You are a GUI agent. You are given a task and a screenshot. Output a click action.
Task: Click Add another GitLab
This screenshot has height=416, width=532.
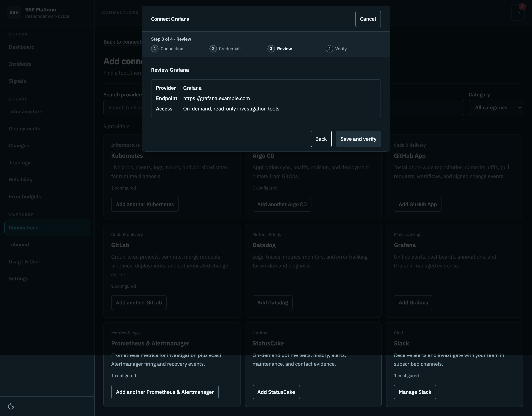click(x=139, y=303)
